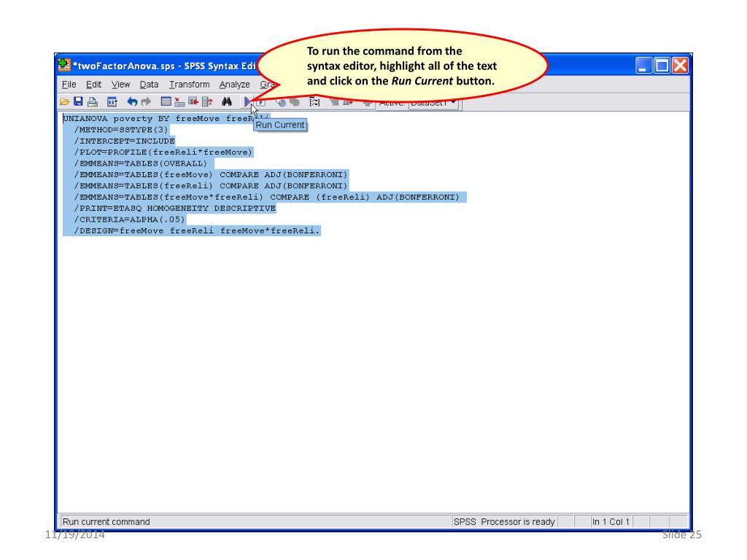Click the SPSS app icon in title bar
Image resolution: width=747 pixels, height=560 pixels.
click(x=64, y=65)
